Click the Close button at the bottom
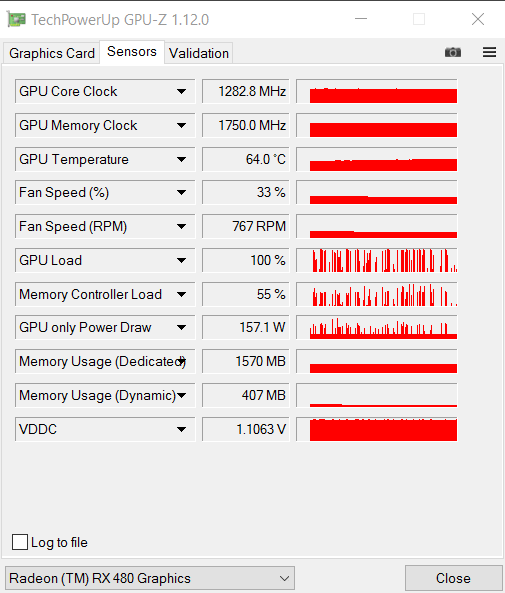505x593 pixels. pos(453,578)
